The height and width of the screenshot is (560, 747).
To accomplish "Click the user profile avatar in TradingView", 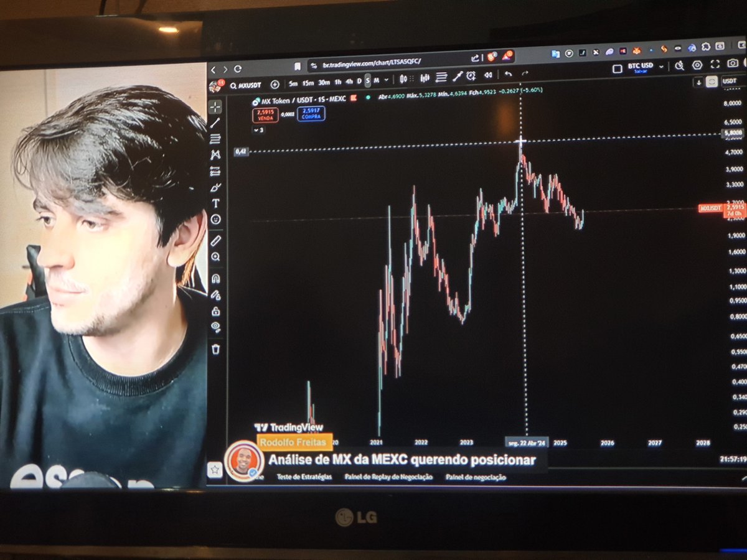I will point(215,85).
